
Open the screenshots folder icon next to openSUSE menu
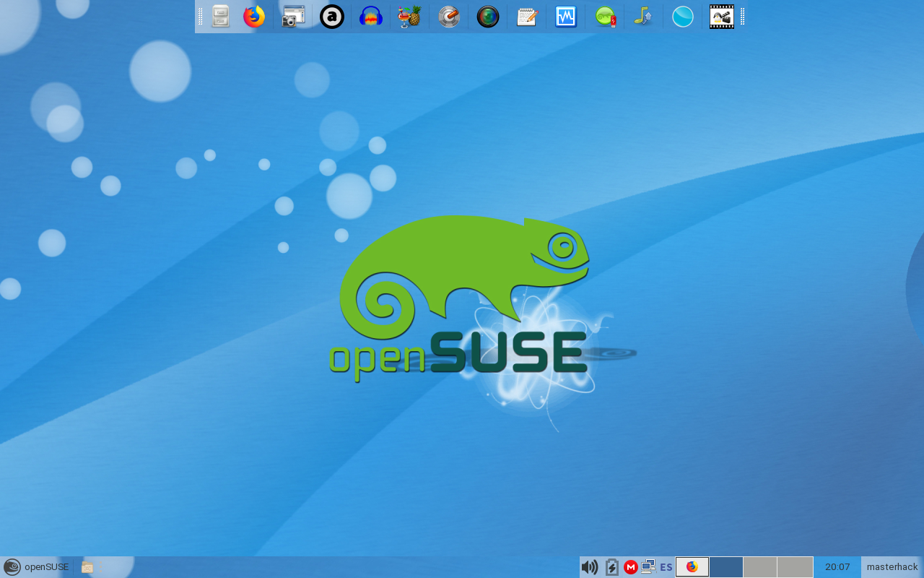point(87,567)
